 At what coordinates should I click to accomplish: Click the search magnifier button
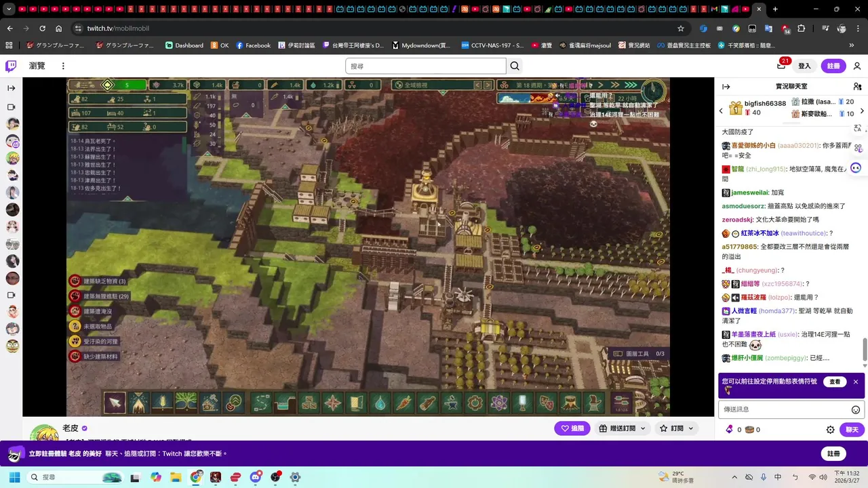(515, 66)
